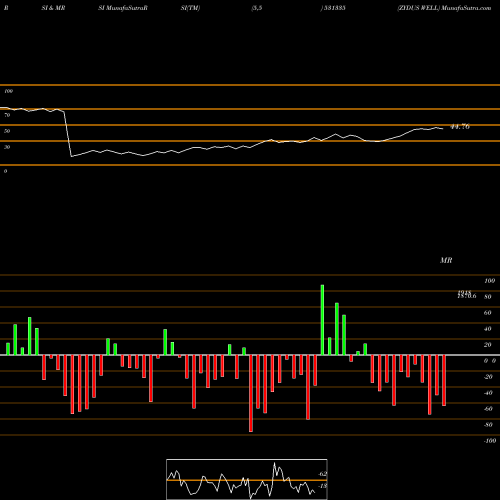Click the '50' level label on RSI axis
This screenshot has height=500, width=500.
point(7,131)
